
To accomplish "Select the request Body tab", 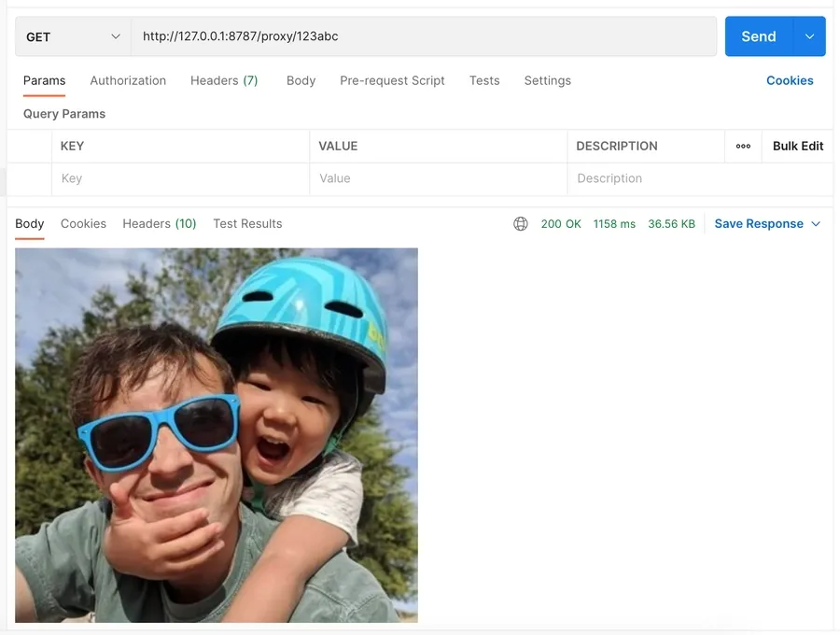I will click(301, 80).
